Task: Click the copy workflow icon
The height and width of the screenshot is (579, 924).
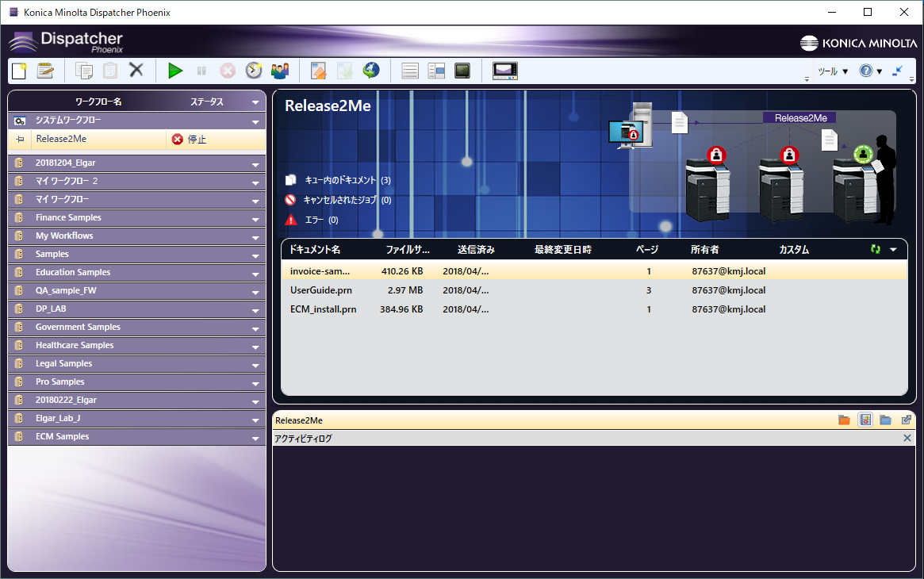Action: pyautogui.click(x=84, y=71)
